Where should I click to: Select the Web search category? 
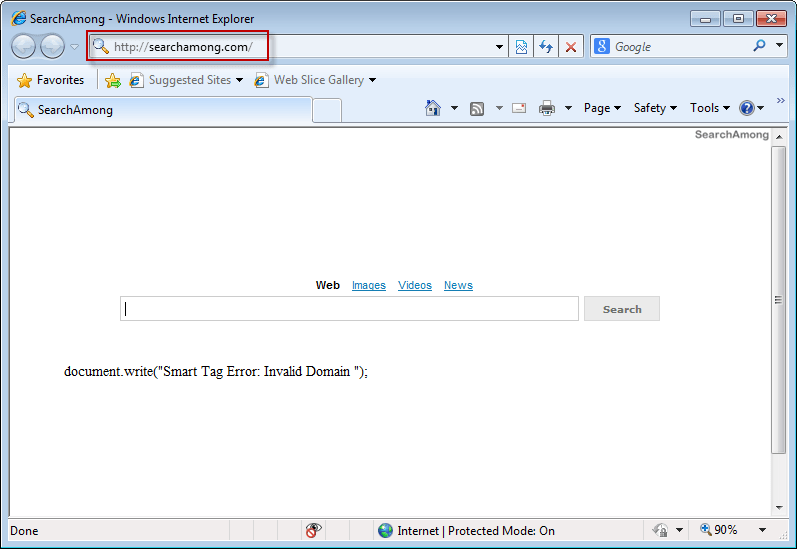(327, 285)
